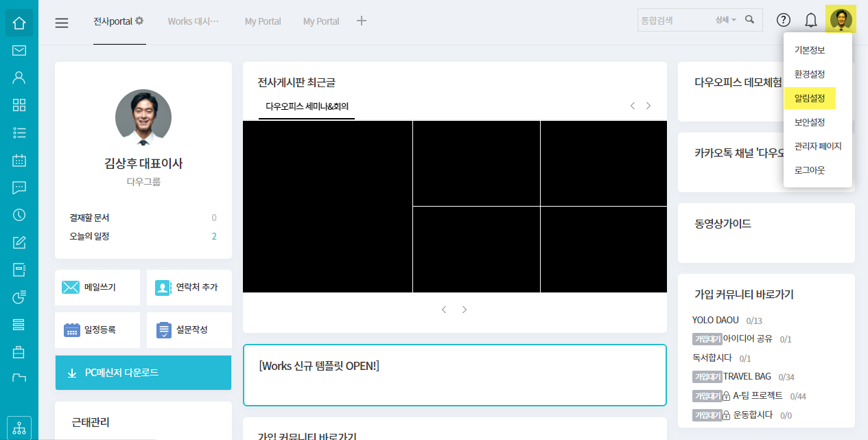
Task: Click the notification bell icon
Action: [x=810, y=21]
